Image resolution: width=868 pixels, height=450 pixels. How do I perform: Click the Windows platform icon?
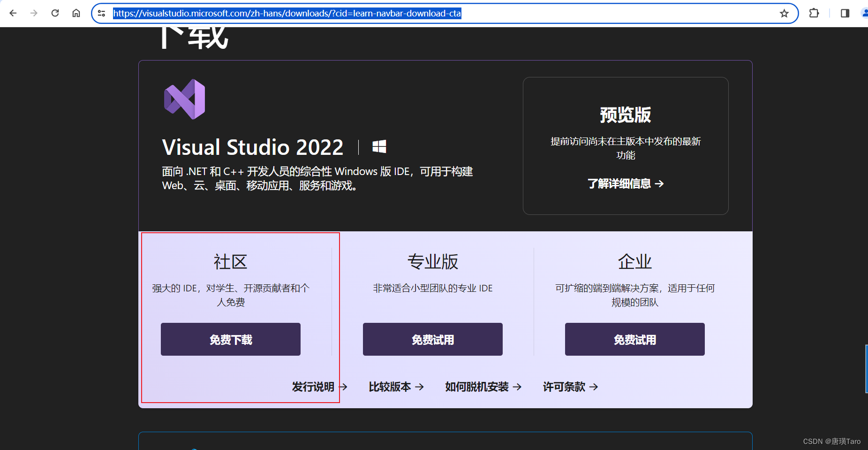(379, 147)
